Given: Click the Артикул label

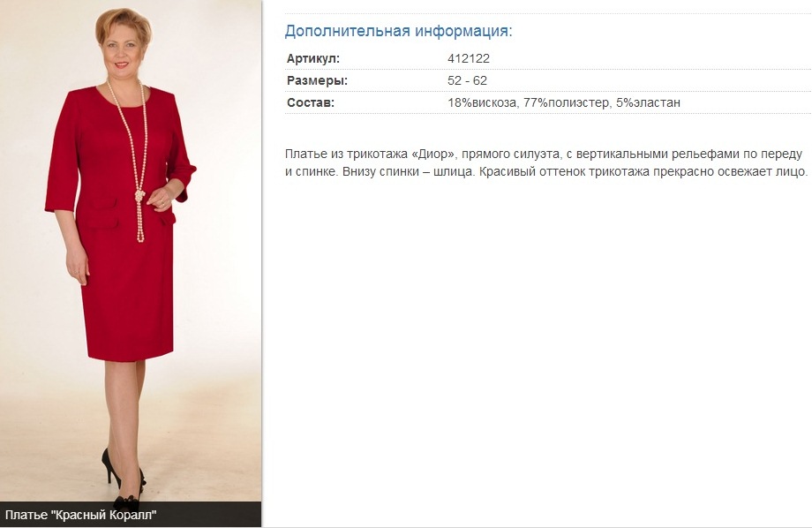Looking at the screenshot, I should 313,58.
